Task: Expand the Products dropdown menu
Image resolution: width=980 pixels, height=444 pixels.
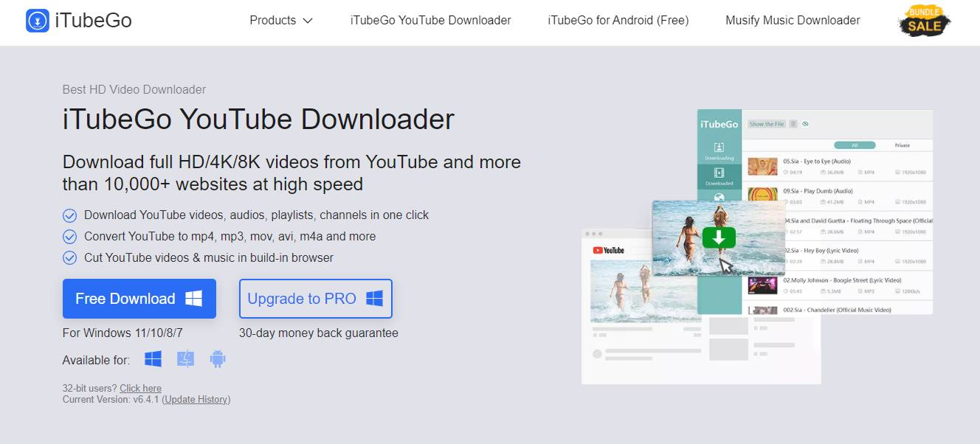Action: (x=281, y=21)
